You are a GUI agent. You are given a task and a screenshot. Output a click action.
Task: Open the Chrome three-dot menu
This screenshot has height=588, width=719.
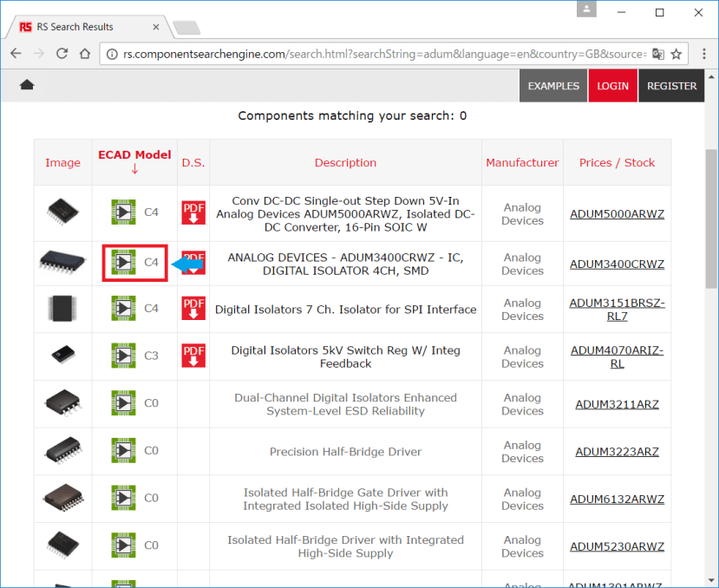point(704,54)
